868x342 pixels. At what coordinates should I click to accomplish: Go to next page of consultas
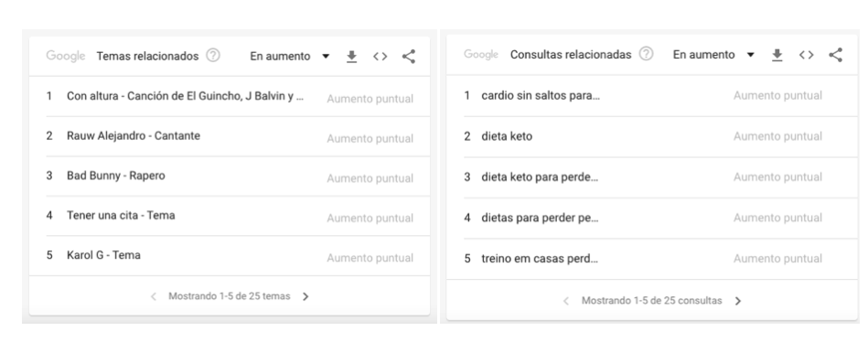pos(738,301)
